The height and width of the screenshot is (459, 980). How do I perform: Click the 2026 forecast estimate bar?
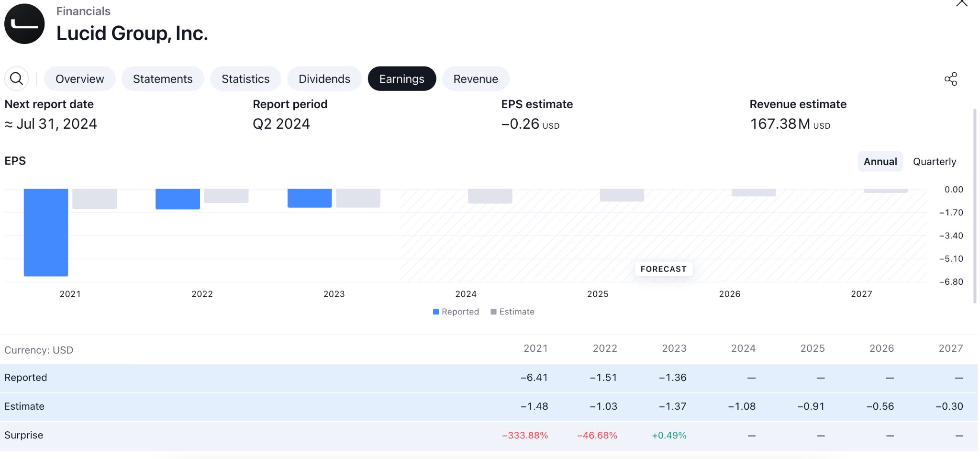754,192
